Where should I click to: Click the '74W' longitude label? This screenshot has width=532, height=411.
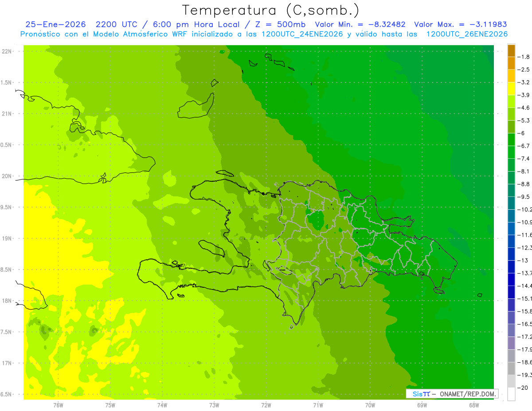click(x=162, y=405)
